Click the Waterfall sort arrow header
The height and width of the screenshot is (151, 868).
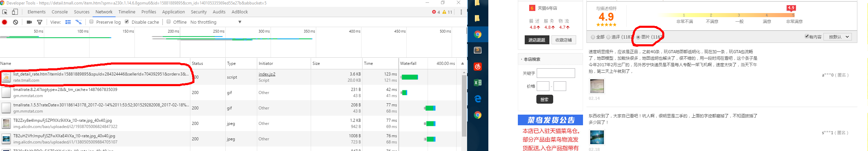coord(462,63)
